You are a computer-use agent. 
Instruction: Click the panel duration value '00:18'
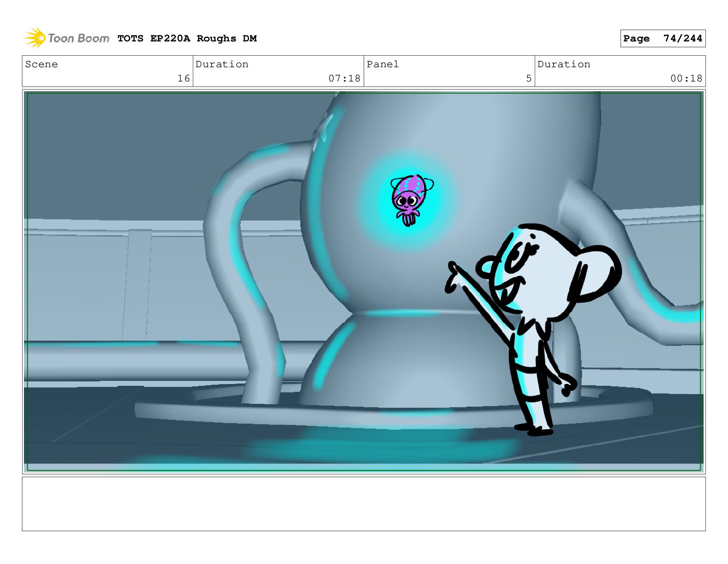click(686, 79)
